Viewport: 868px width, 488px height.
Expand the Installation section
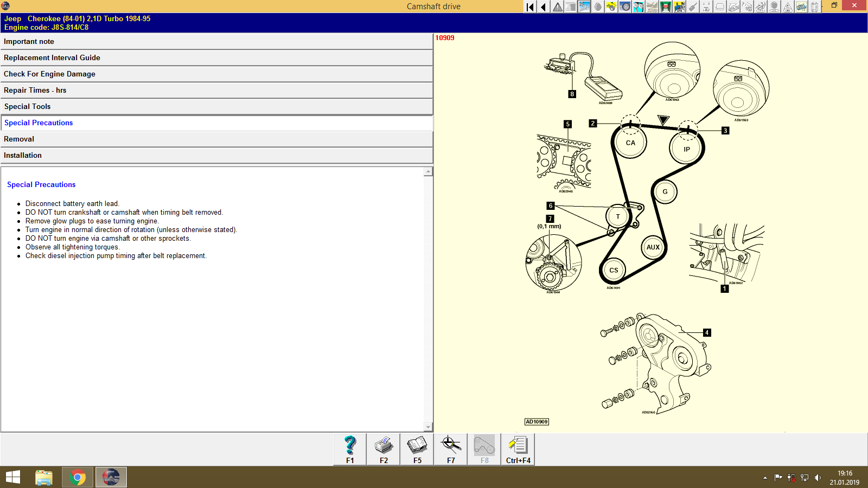217,155
